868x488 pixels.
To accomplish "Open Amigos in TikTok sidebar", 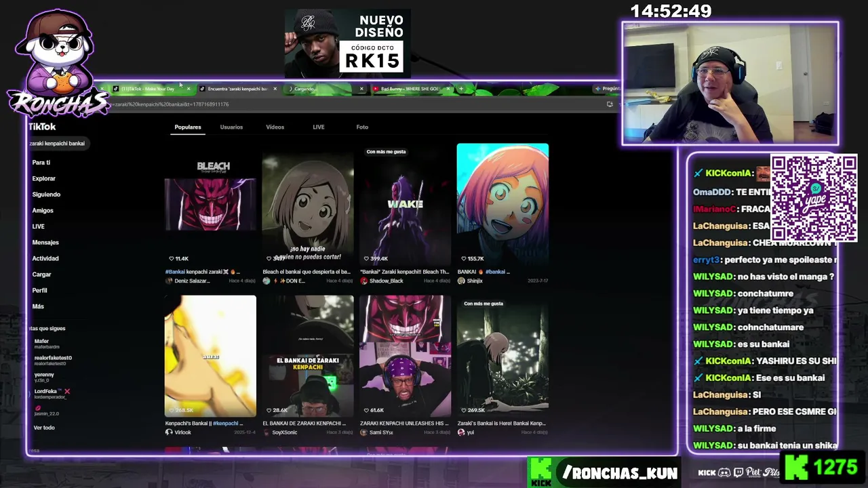I will coord(43,211).
